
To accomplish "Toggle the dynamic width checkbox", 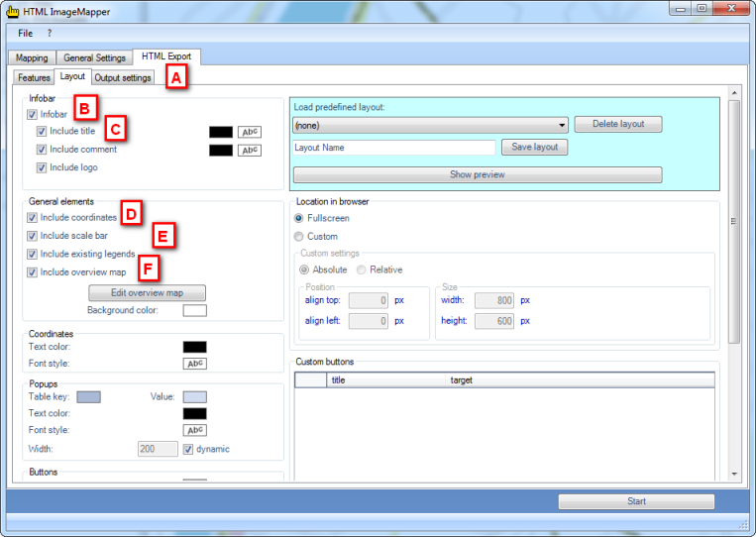I will click(188, 449).
